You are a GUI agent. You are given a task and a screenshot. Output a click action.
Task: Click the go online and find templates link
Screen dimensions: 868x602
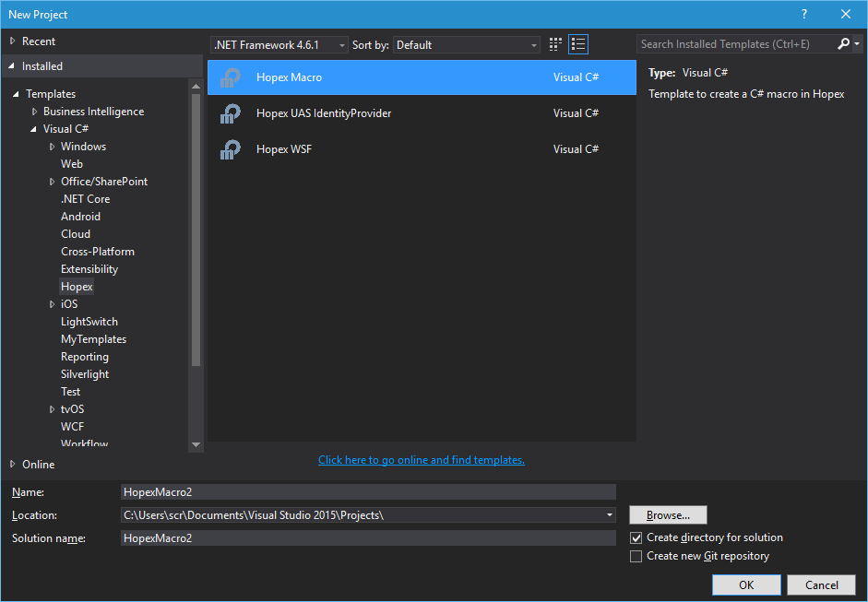421,460
